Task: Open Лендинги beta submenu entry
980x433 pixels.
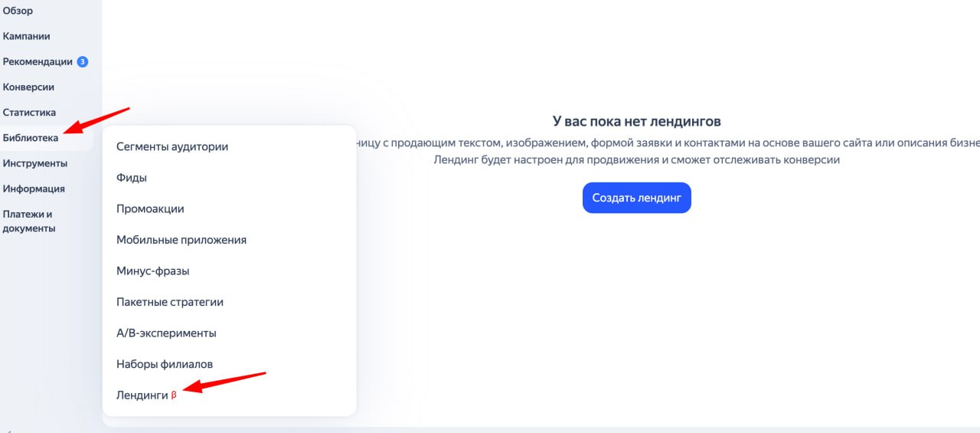Action: pyautogui.click(x=146, y=395)
